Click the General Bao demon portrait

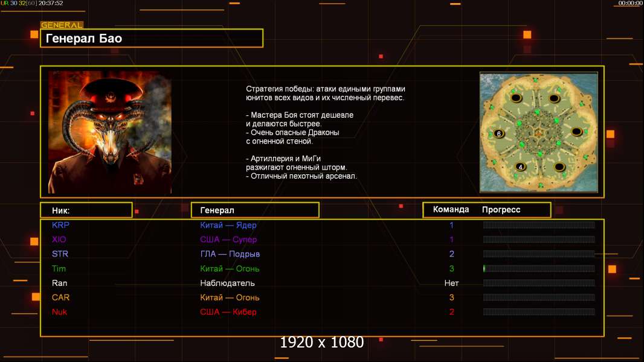[109, 132]
